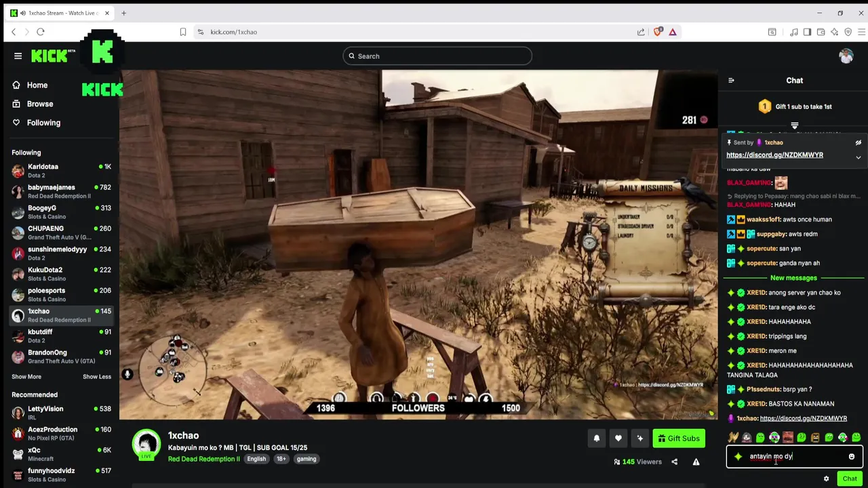Image resolution: width=868 pixels, height=488 pixels.
Task: Enable stream notifications bell
Action: [x=597, y=439]
